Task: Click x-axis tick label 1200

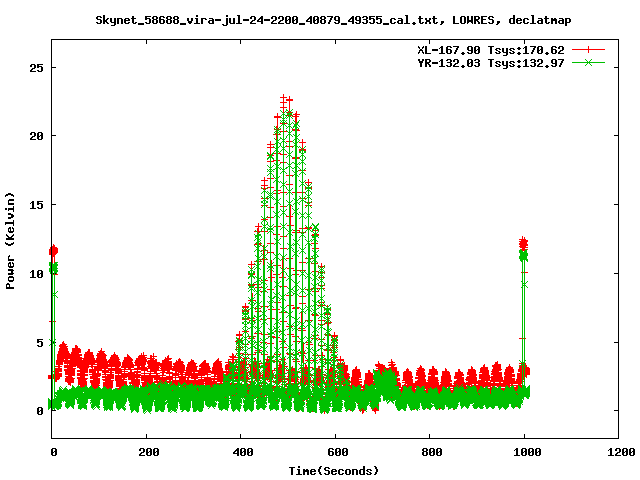Action: (x=621, y=452)
